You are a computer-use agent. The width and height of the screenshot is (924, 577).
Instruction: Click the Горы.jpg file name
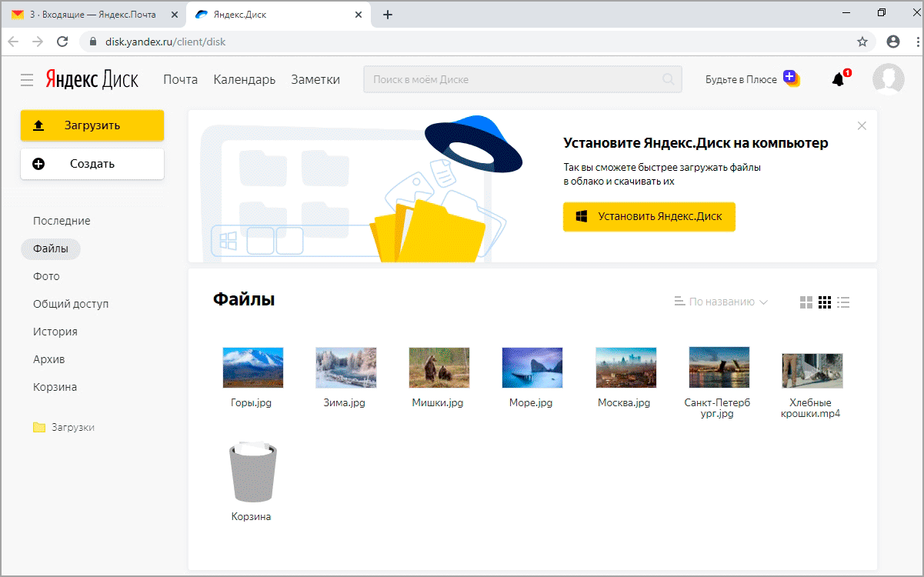[x=251, y=402]
